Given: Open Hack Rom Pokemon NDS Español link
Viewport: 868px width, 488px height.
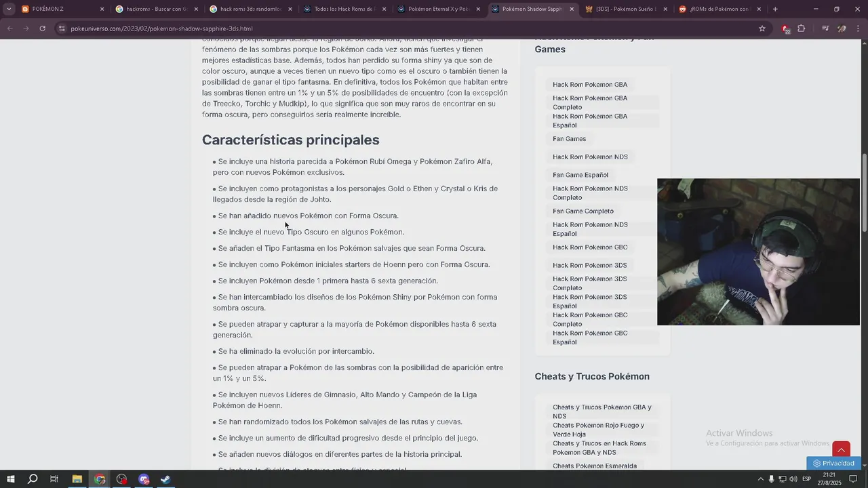Looking at the screenshot, I should click(x=590, y=229).
